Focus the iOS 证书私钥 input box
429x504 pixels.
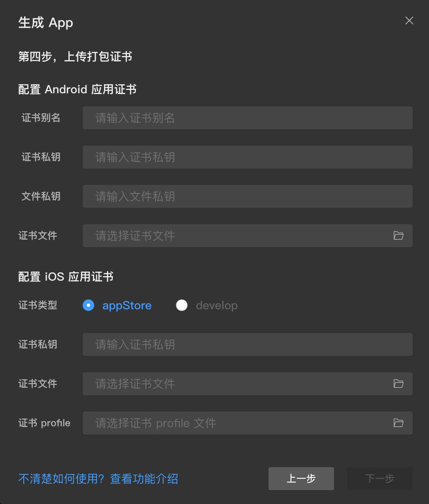[248, 344]
